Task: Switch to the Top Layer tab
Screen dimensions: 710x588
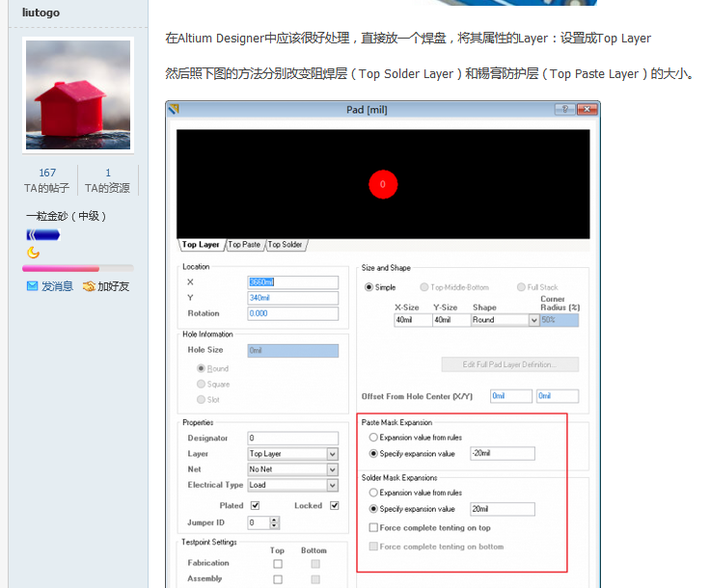Action: coord(201,245)
